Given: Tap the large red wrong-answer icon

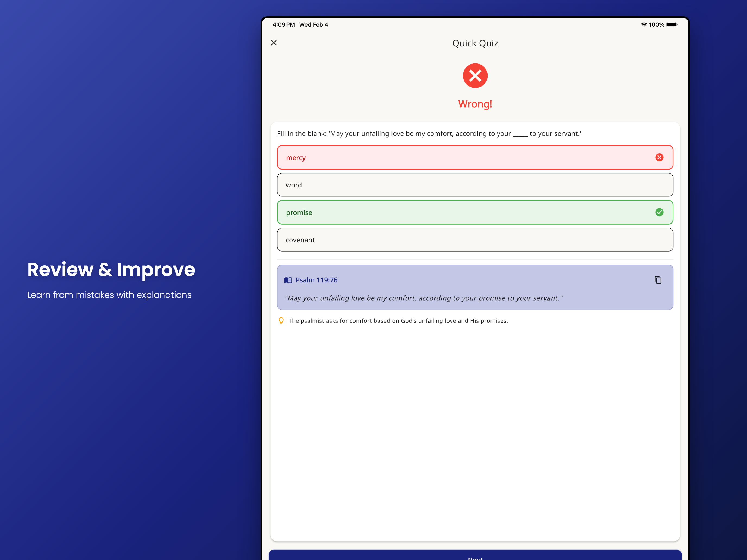Looking at the screenshot, I should click(x=475, y=76).
